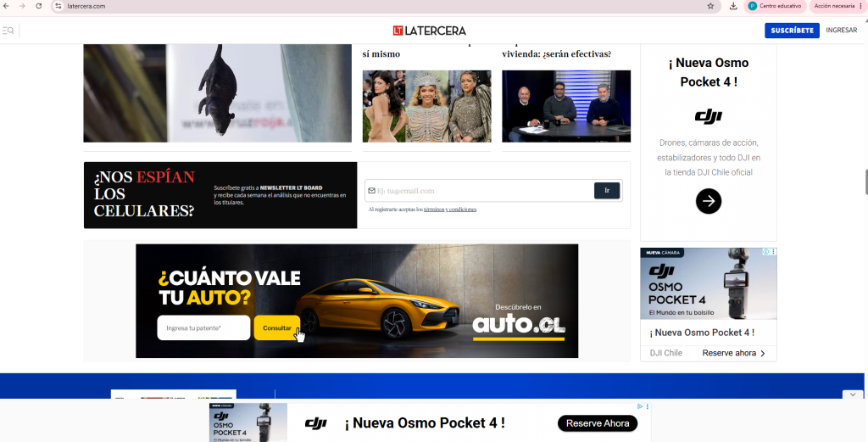Open the 'términos y condiciones' link

pyautogui.click(x=450, y=210)
